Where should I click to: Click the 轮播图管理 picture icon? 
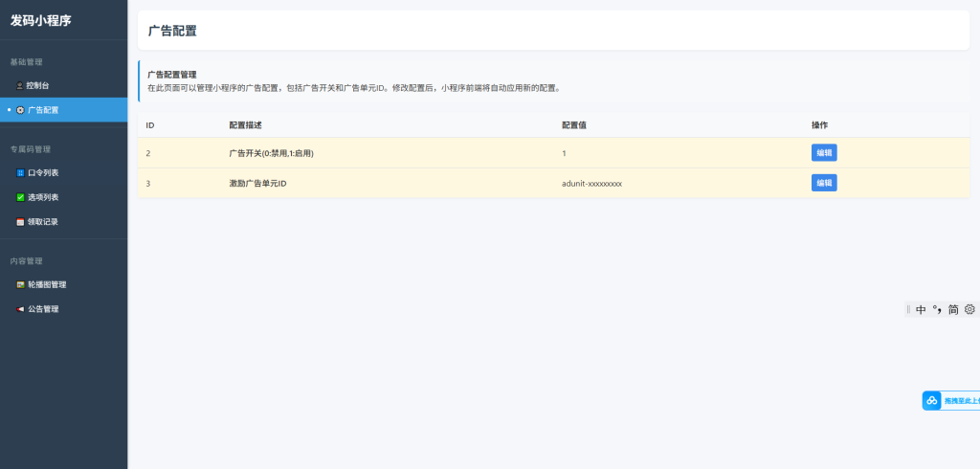coord(21,284)
